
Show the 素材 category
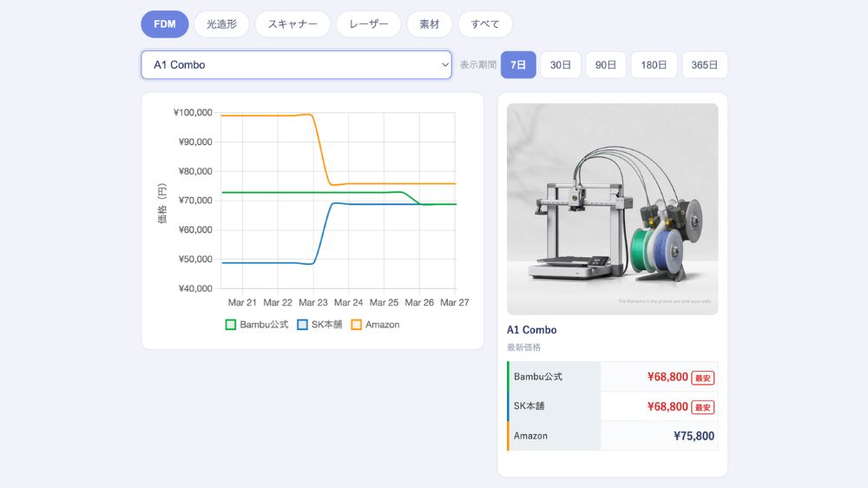(x=430, y=24)
